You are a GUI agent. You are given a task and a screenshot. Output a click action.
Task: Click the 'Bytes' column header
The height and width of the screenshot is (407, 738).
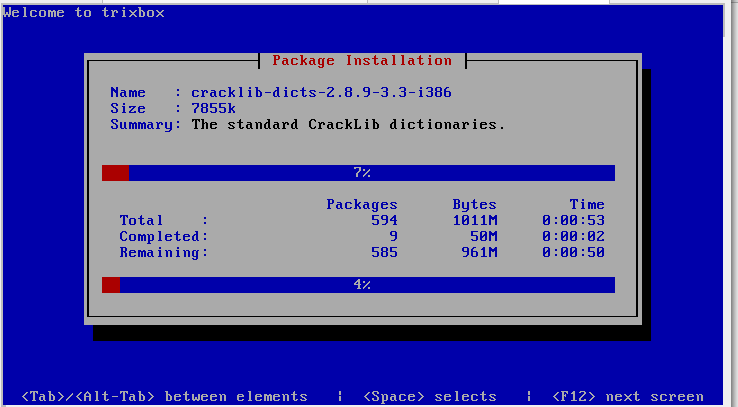coord(474,204)
